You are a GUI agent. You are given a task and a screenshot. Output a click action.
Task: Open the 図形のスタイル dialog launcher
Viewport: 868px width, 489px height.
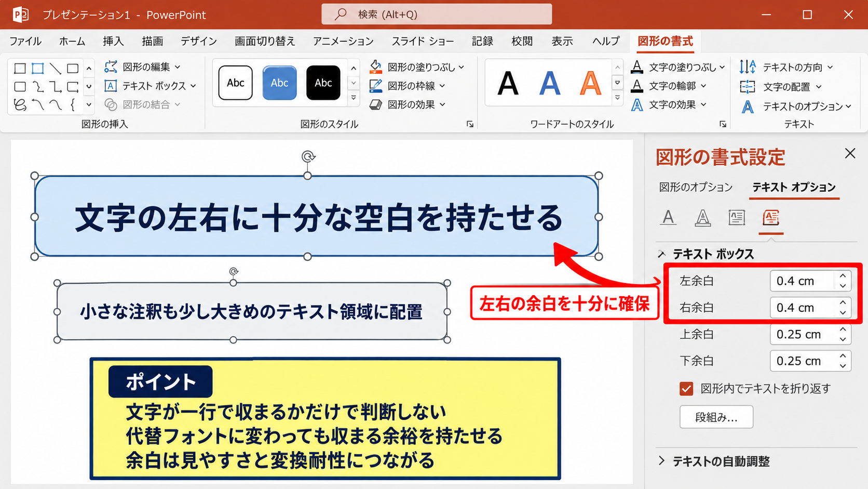[x=470, y=124]
